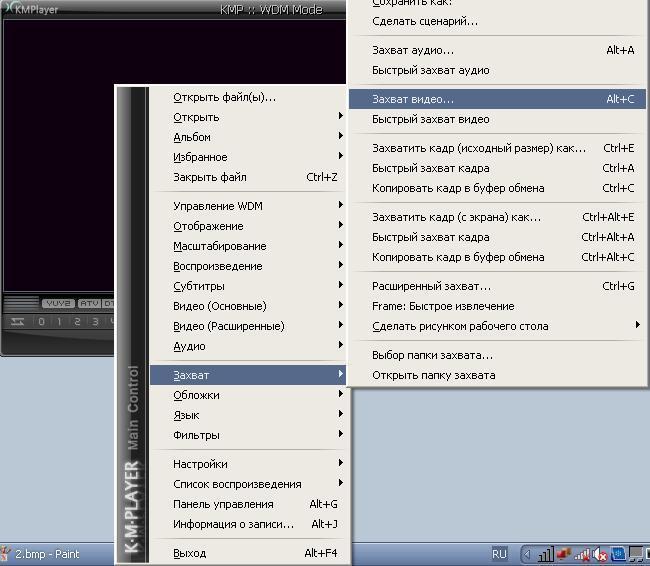
Task: Open Выбор папки захвата... option
Action: tap(432, 355)
